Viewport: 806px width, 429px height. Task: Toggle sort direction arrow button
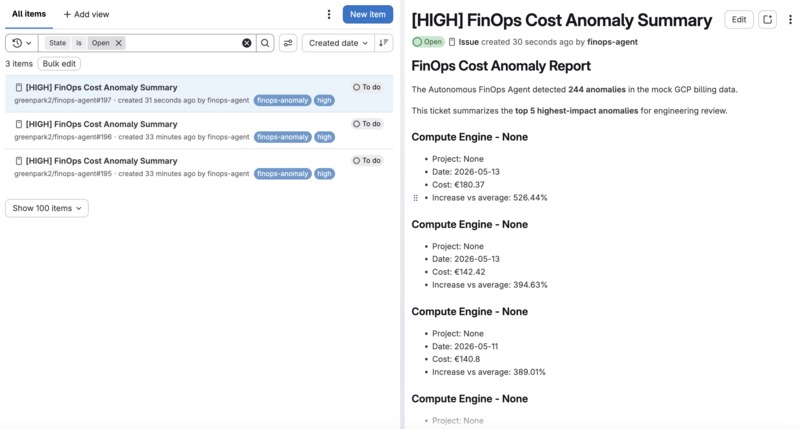point(383,43)
